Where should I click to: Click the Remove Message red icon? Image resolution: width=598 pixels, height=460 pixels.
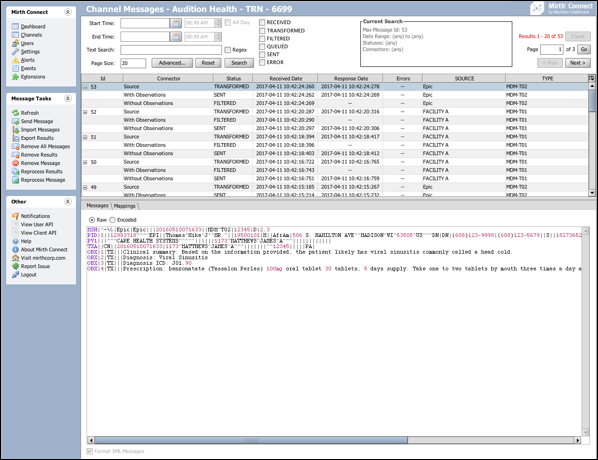[x=15, y=163]
